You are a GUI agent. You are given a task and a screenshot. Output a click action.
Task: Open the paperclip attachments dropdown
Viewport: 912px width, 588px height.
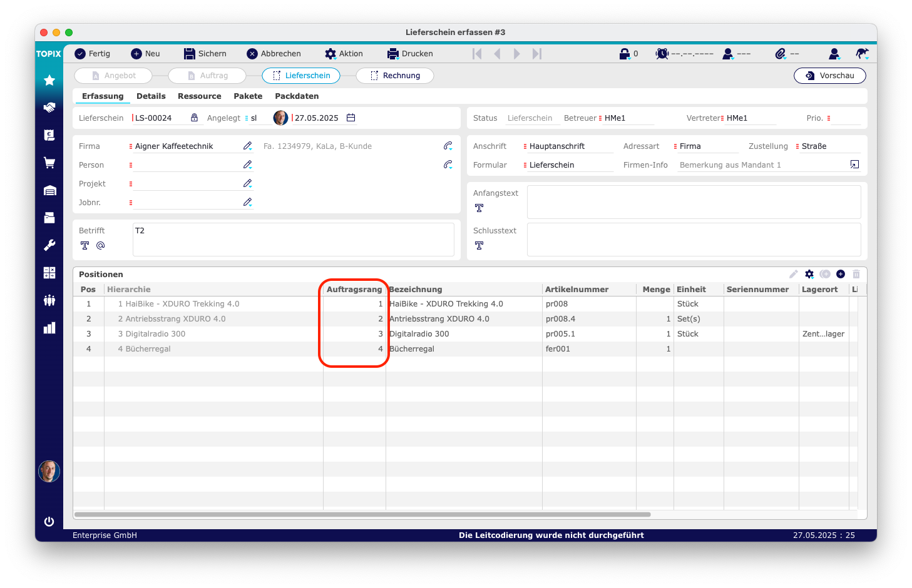781,54
